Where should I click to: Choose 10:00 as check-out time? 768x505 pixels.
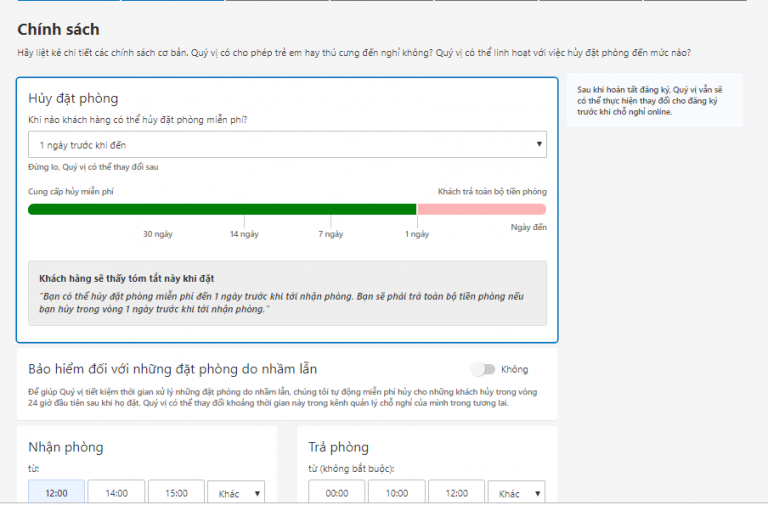[x=397, y=493]
